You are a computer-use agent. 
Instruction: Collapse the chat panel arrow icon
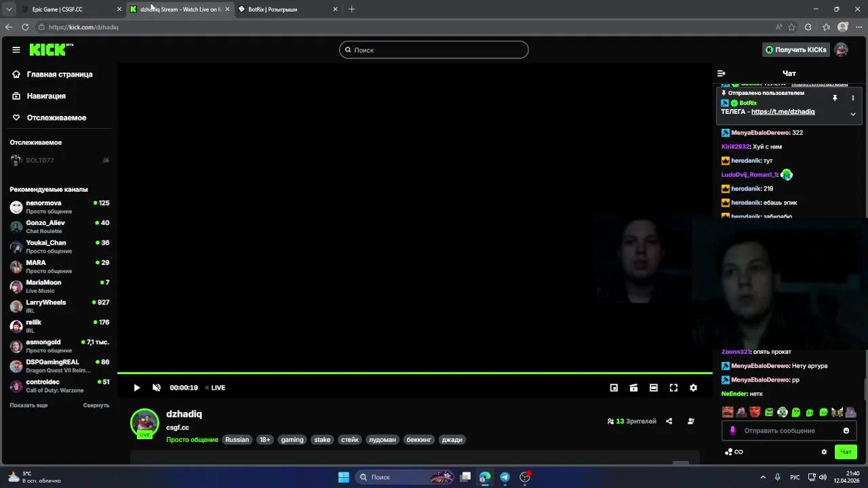pyautogui.click(x=722, y=73)
